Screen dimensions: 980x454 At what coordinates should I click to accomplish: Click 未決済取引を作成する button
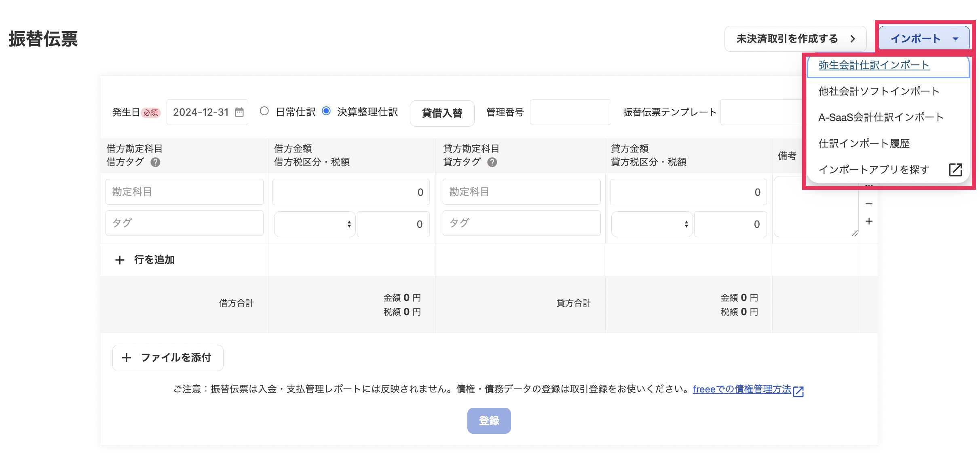[x=795, y=39]
